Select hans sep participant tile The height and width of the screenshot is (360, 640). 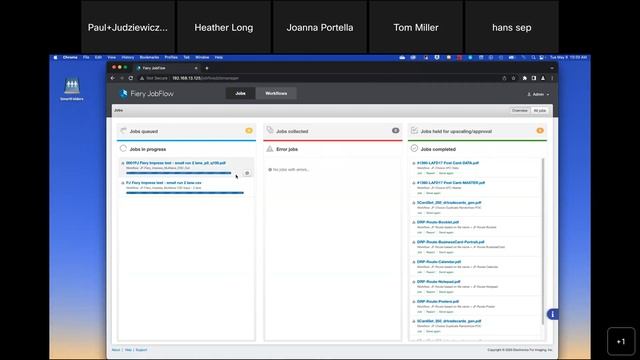pos(512,27)
